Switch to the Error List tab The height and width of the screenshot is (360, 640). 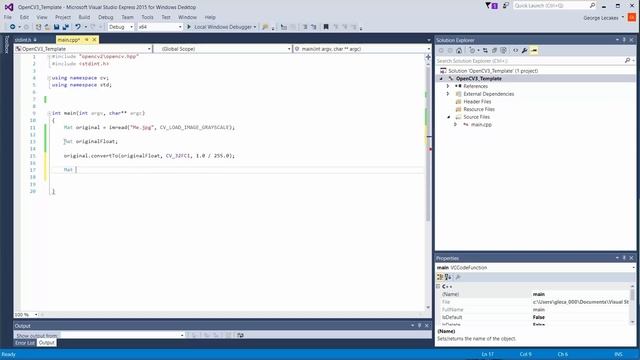(x=25, y=343)
